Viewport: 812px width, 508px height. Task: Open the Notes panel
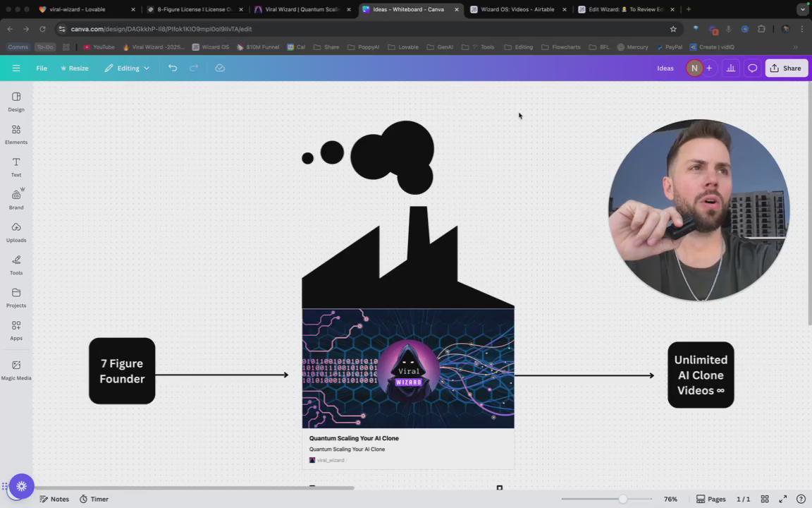click(x=54, y=500)
